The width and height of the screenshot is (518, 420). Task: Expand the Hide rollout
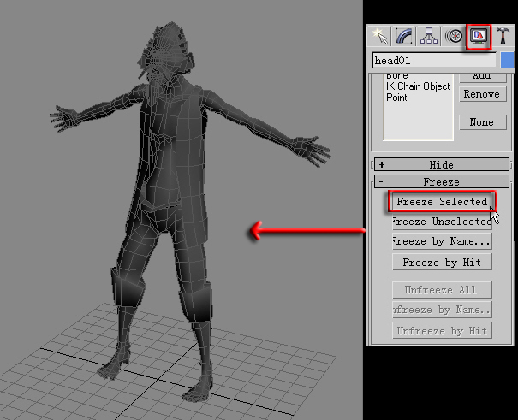pos(441,164)
